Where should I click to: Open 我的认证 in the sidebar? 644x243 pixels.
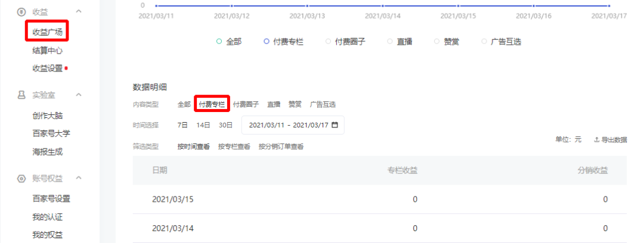point(47,217)
